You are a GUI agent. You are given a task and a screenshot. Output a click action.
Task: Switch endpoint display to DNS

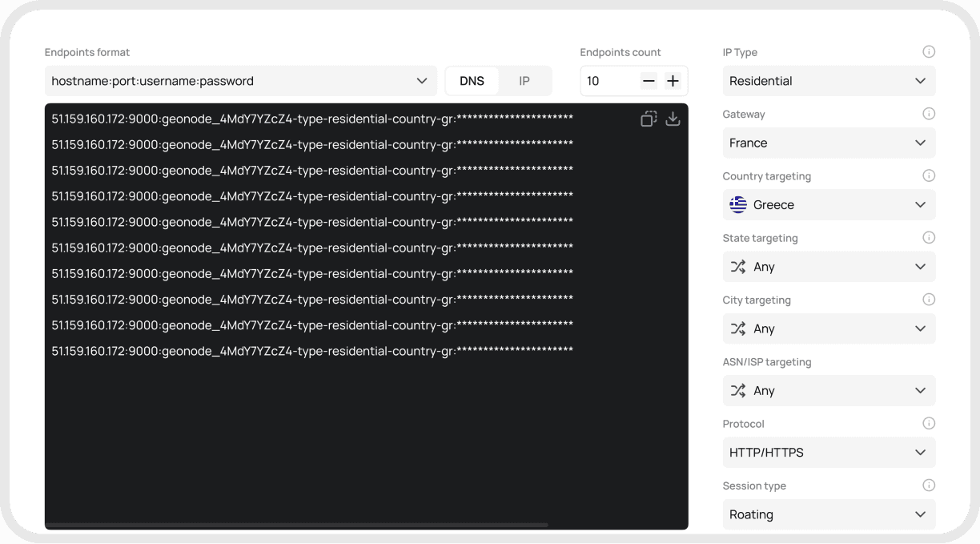[x=472, y=81]
